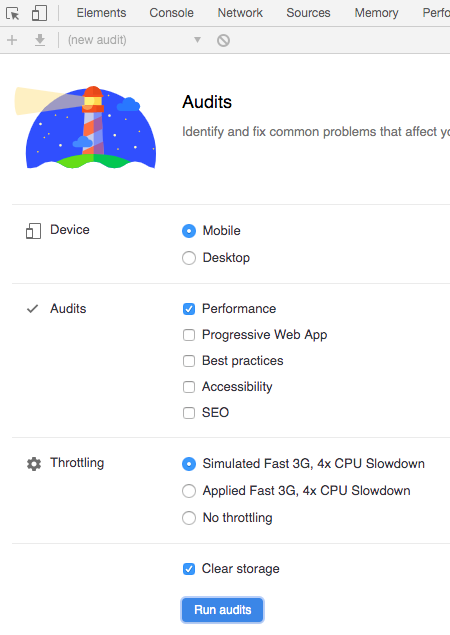Enable the Progressive Web App checkbox

coord(189,335)
